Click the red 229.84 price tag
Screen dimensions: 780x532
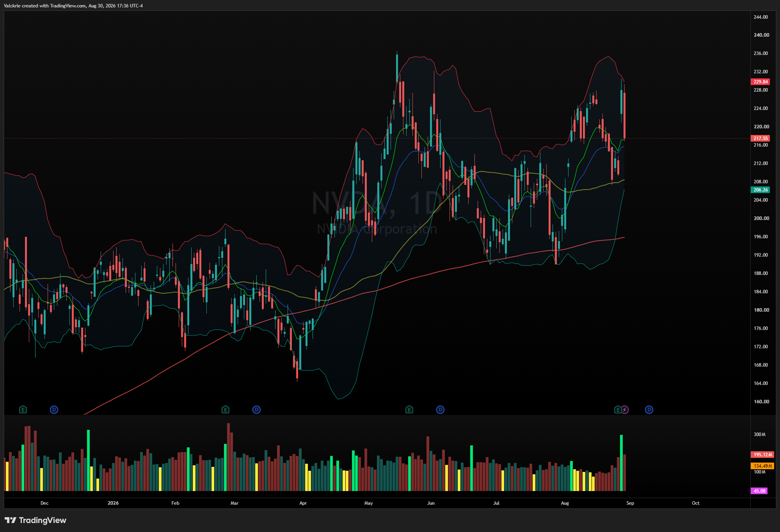click(x=760, y=82)
